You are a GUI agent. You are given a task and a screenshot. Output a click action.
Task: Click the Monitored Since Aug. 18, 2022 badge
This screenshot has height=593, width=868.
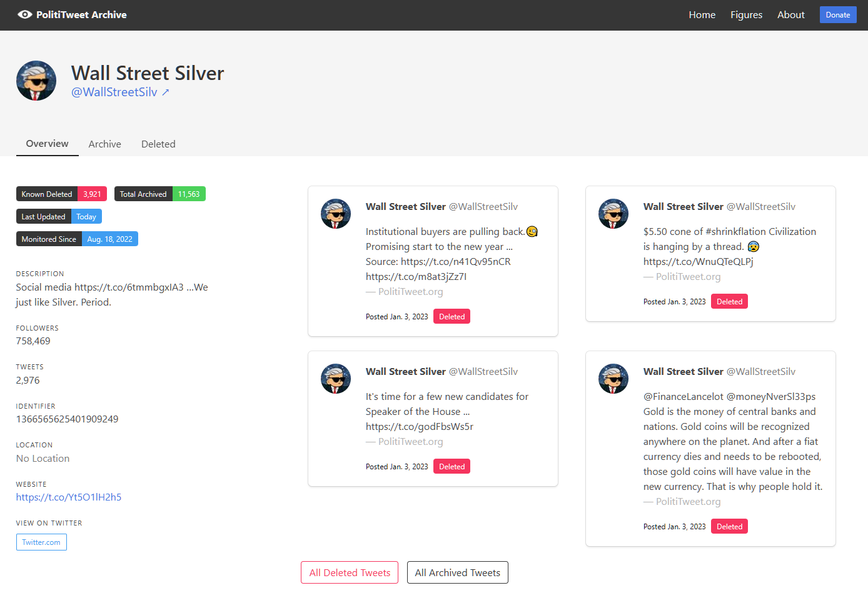pos(77,239)
